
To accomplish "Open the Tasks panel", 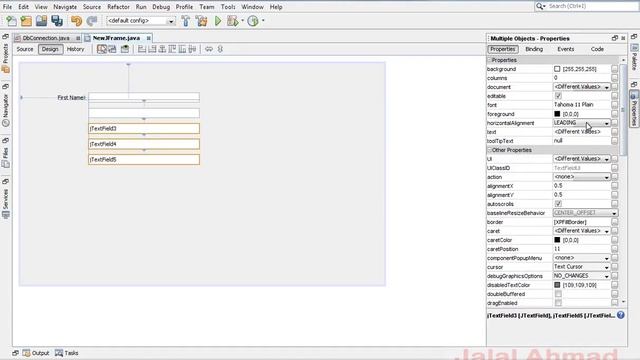I will [x=67, y=353].
